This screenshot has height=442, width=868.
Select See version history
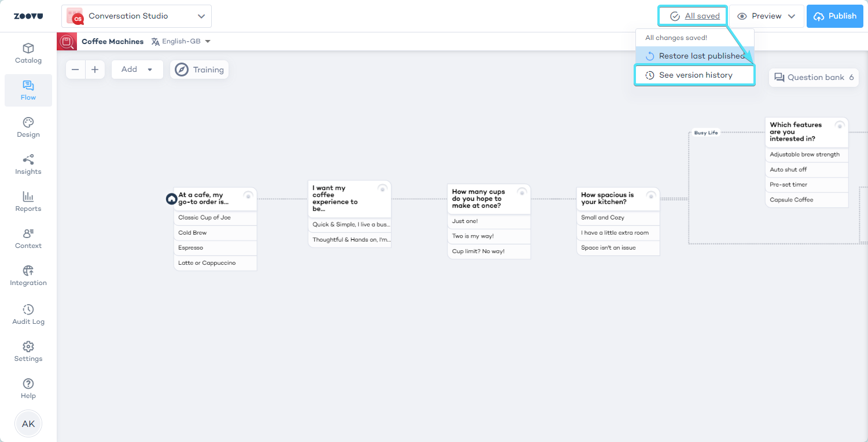click(x=695, y=75)
